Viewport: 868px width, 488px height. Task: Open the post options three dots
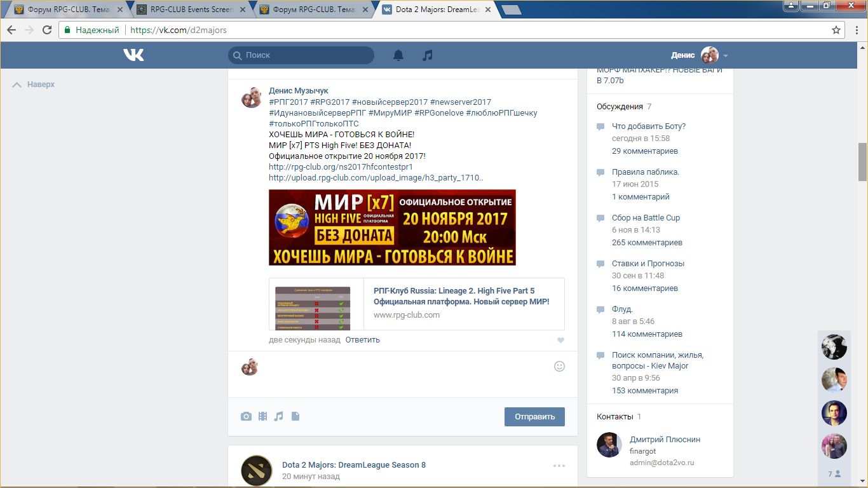tap(559, 466)
